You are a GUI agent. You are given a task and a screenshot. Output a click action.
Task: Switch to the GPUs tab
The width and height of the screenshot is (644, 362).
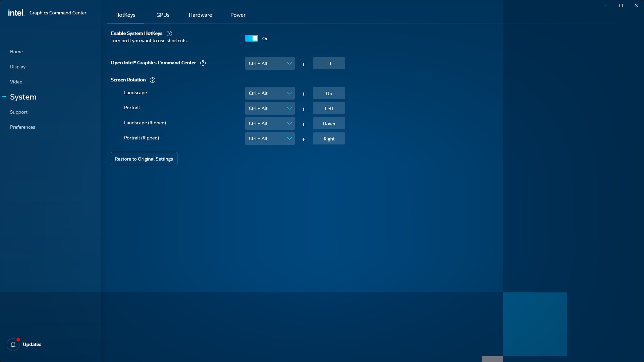163,15
